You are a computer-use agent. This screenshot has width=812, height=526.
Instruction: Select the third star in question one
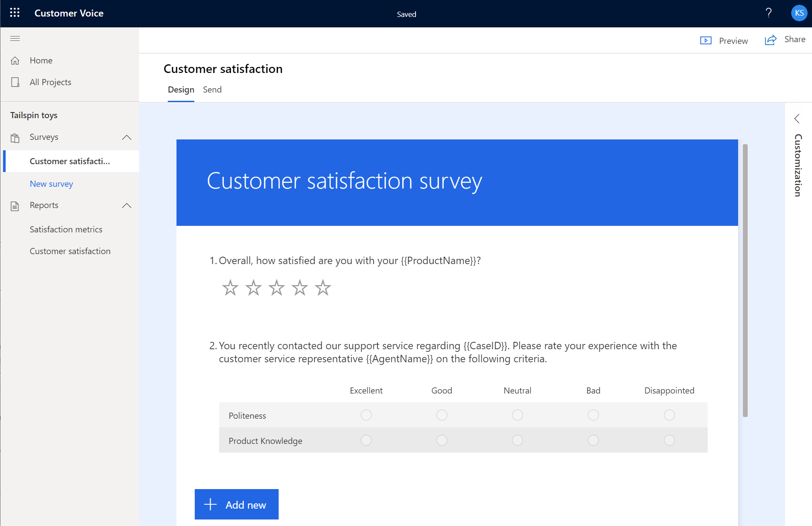[x=276, y=287]
